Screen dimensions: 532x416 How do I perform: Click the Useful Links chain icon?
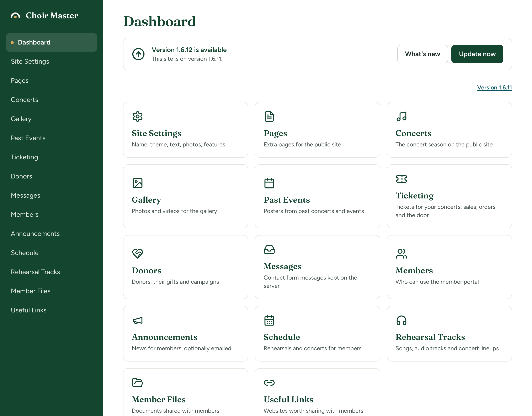tap(269, 383)
